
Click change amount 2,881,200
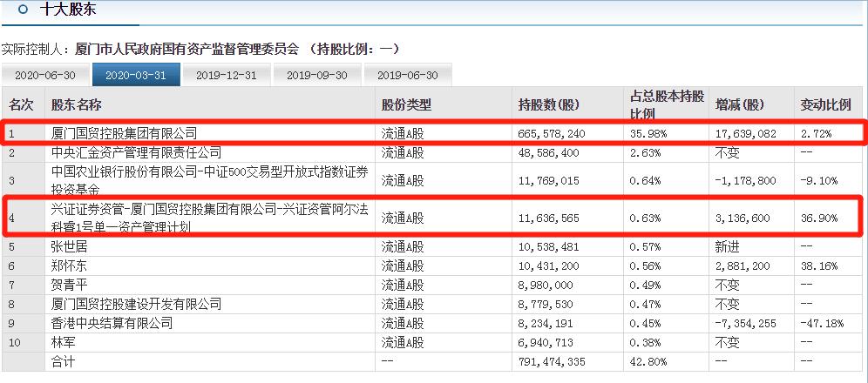tap(742, 267)
